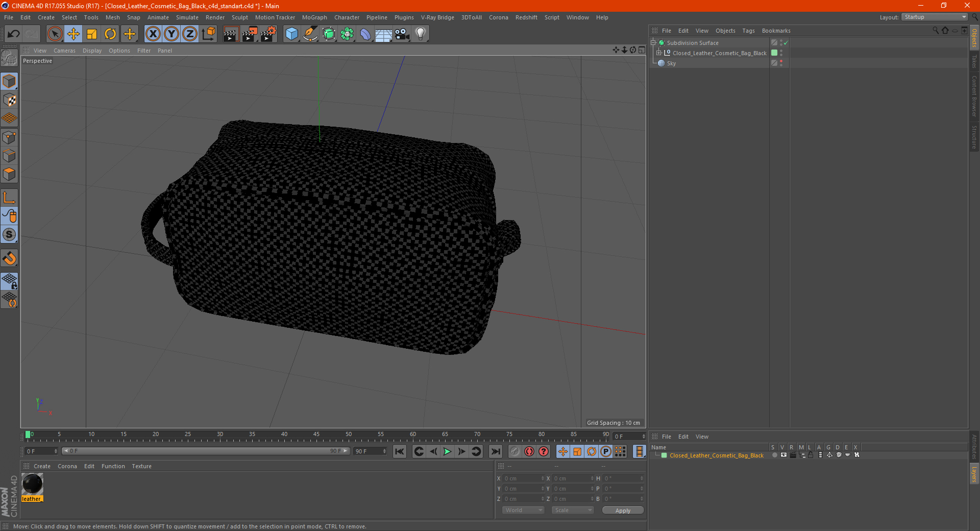Activate the Rotate tool
The width and height of the screenshot is (980, 531).
click(110, 34)
